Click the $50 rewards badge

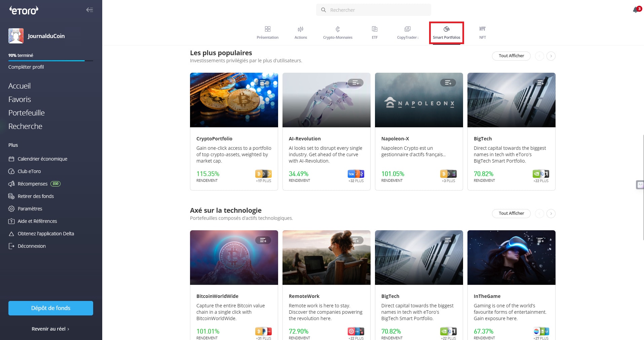point(55,184)
